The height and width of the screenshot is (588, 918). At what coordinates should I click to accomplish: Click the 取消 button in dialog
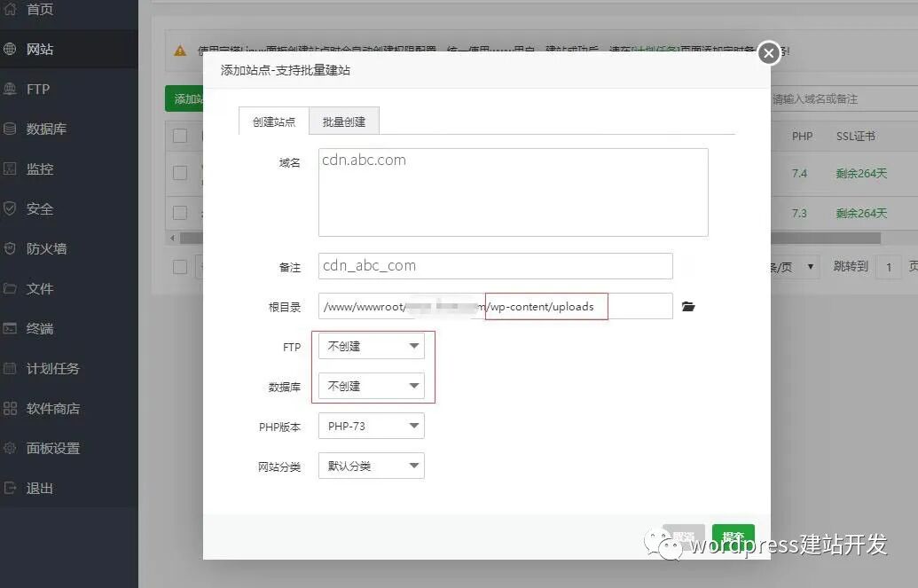click(x=684, y=537)
